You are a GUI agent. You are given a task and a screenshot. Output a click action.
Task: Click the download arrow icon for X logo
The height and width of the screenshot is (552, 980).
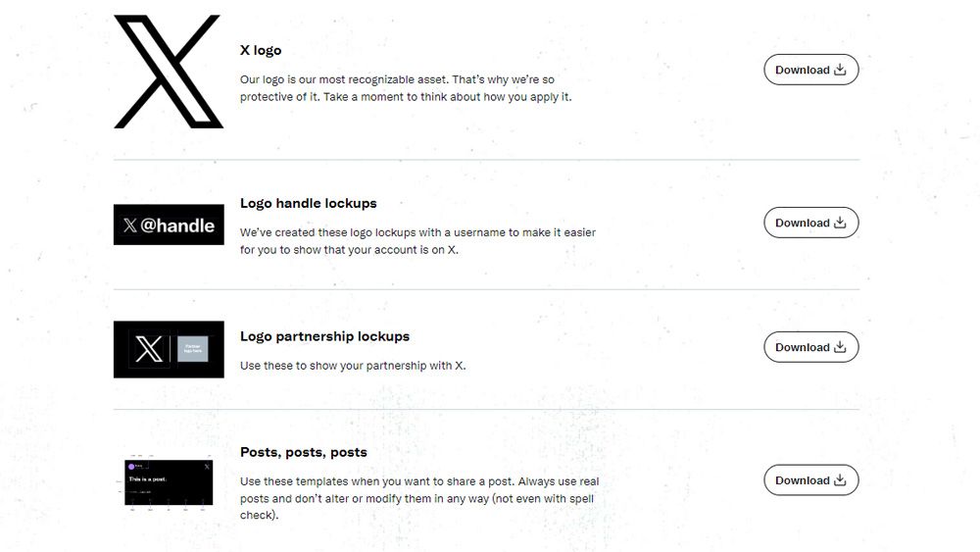click(840, 70)
